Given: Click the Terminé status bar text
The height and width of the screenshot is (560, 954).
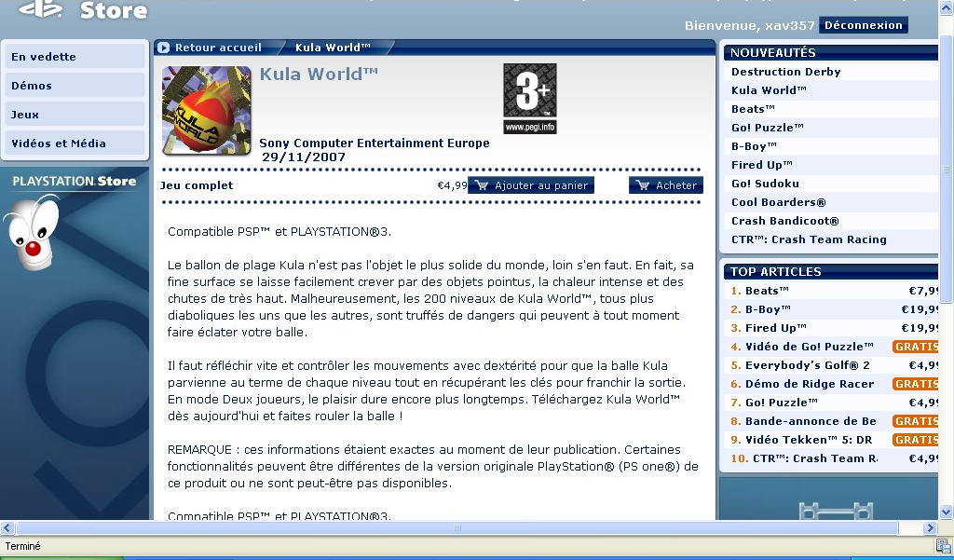Looking at the screenshot, I should tap(22, 546).
